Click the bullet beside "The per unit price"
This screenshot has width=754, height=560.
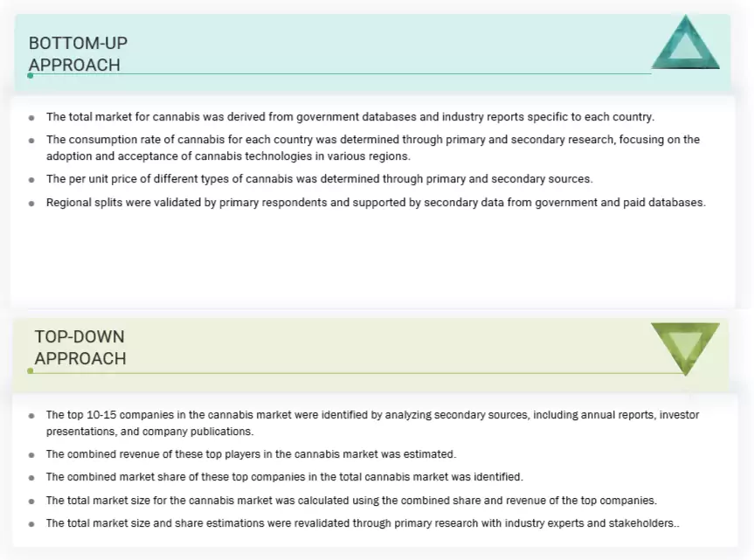[x=32, y=180]
